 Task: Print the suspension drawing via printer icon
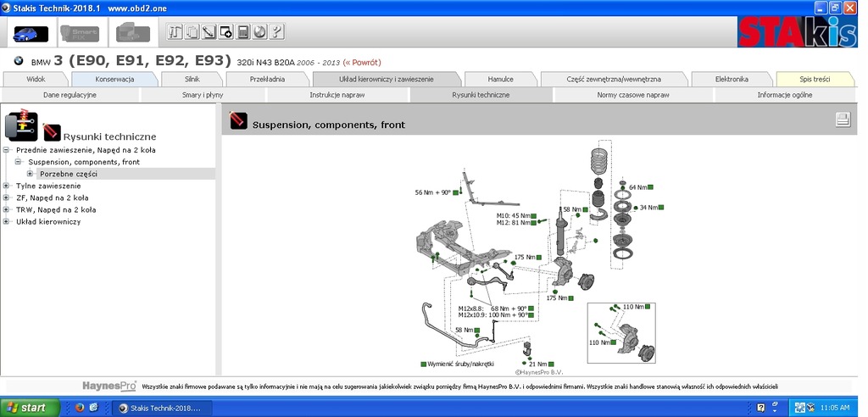[843, 119]
